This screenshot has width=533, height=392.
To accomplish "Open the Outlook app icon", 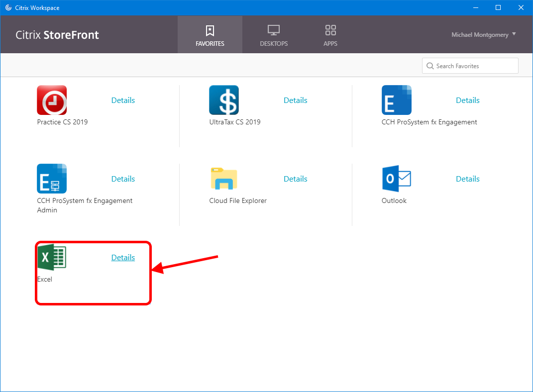I will pos(396,179).
